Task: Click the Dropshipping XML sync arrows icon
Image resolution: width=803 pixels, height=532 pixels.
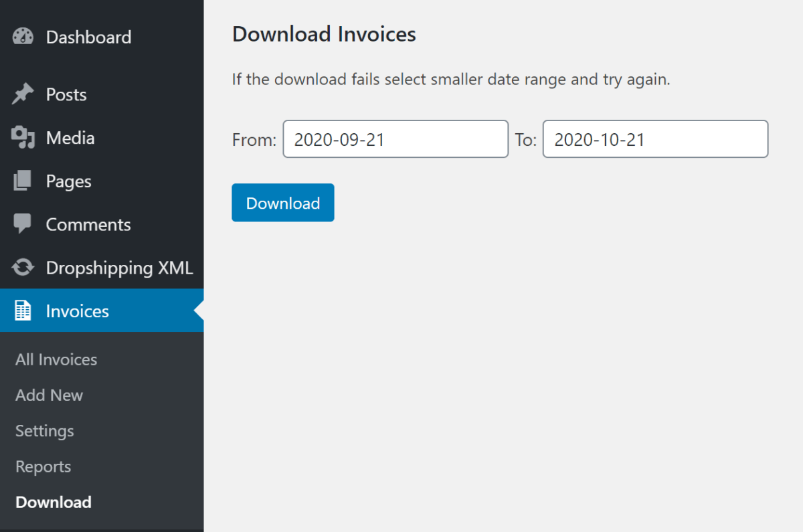Action: coord(23,268)
